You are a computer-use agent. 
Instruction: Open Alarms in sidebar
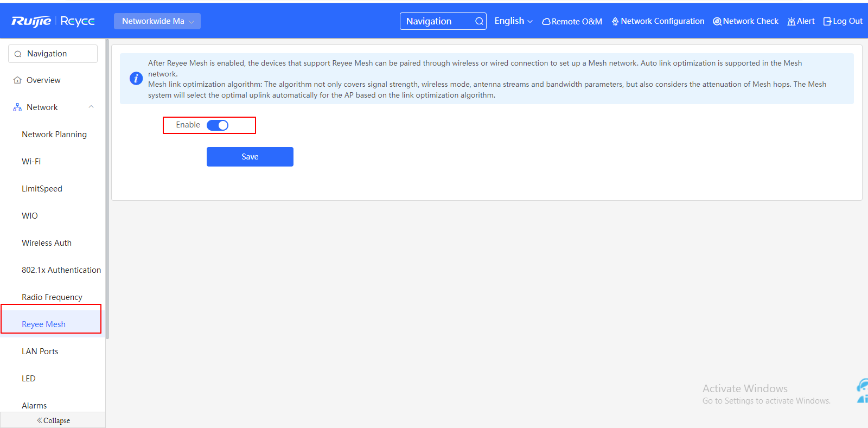[x=34, y=406]
